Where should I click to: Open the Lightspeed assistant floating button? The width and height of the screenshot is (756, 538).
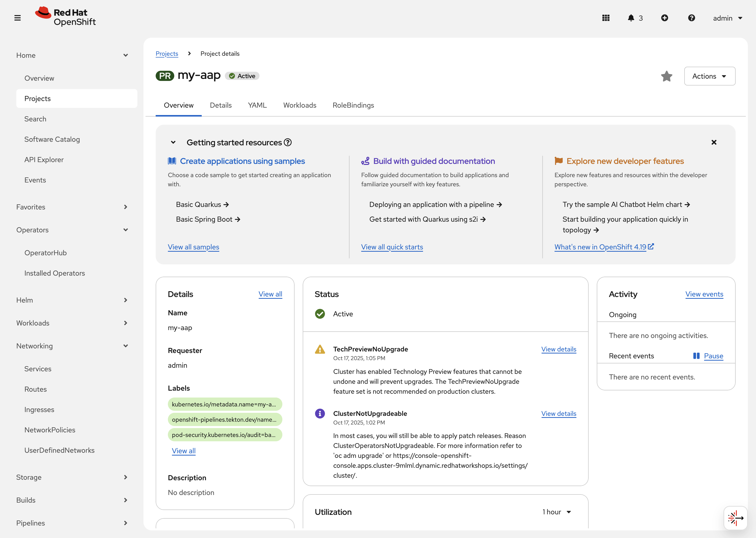(735, 518)
